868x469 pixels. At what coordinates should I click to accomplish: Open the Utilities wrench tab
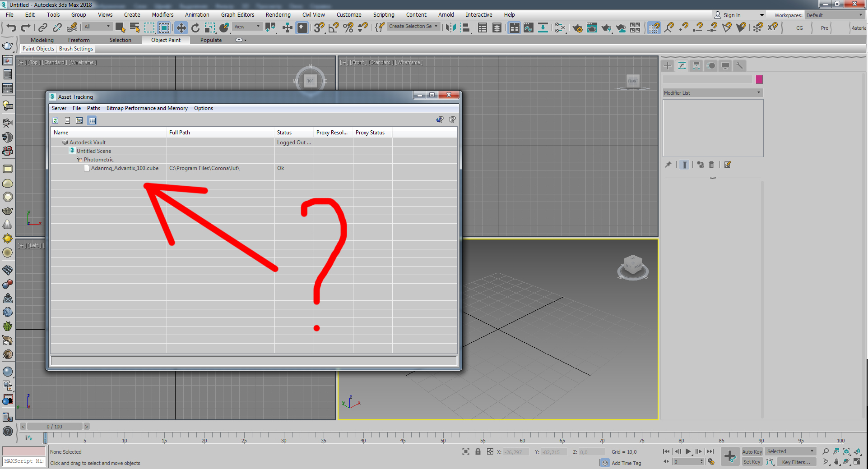(x=739, y=66)
